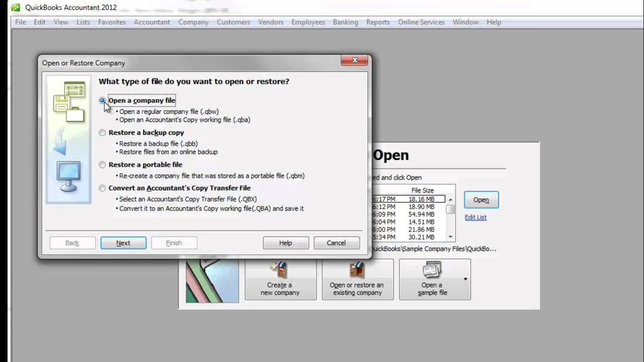The height and width of the screenshot is (362, 644).
Task: Open the Company menu
Action: 193,22
